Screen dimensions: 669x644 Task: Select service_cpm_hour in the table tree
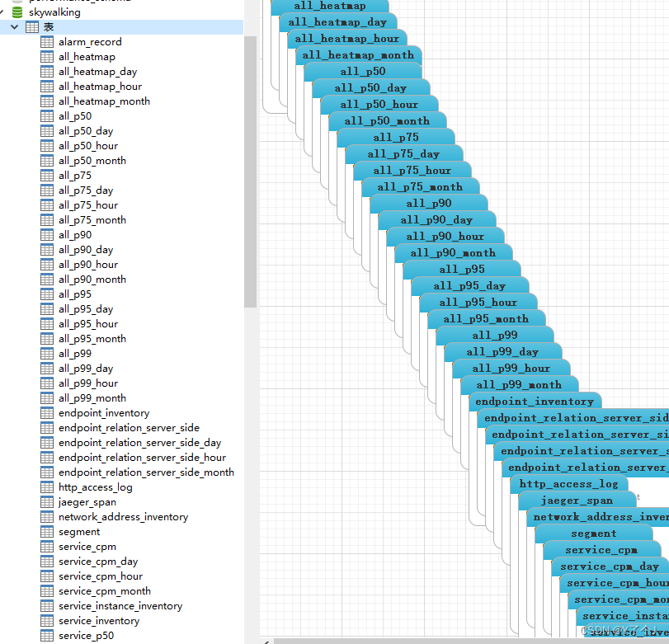[x=101, y=576]
